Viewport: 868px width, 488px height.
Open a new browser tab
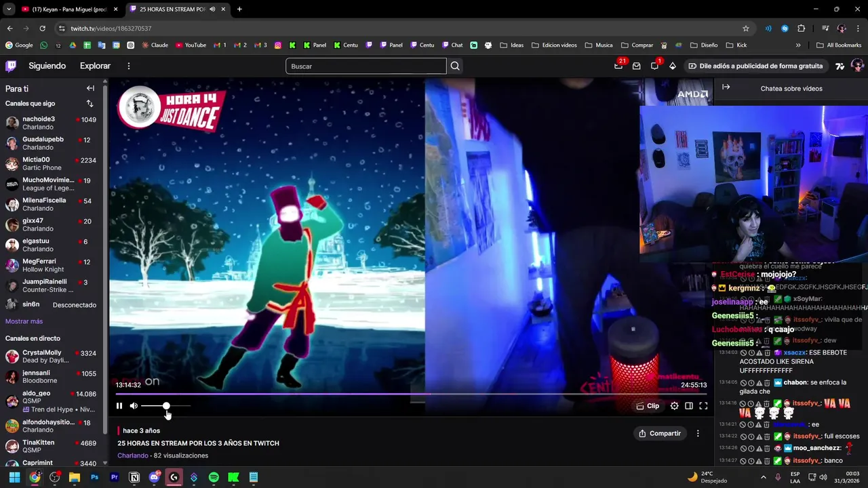pyautogui.click(x=239, y=9)
